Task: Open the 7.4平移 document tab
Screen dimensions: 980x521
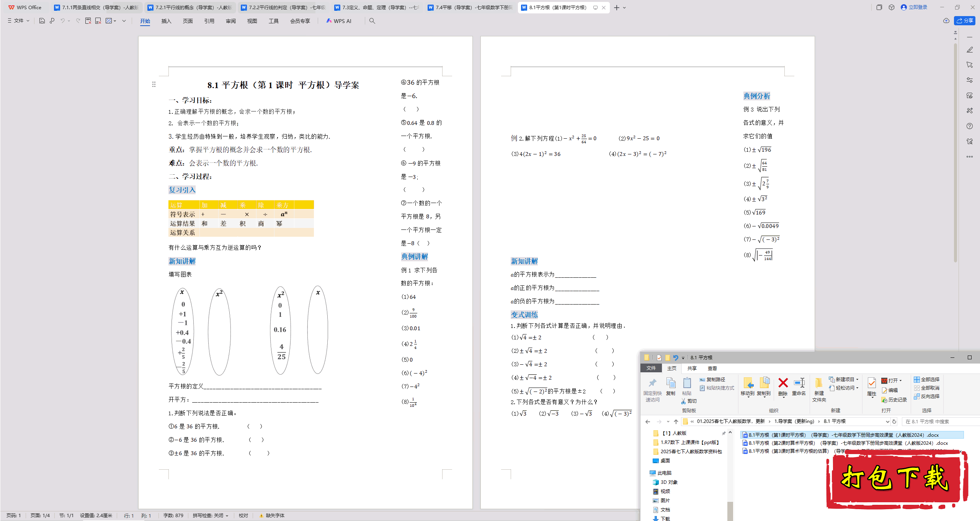Action: 470,7
